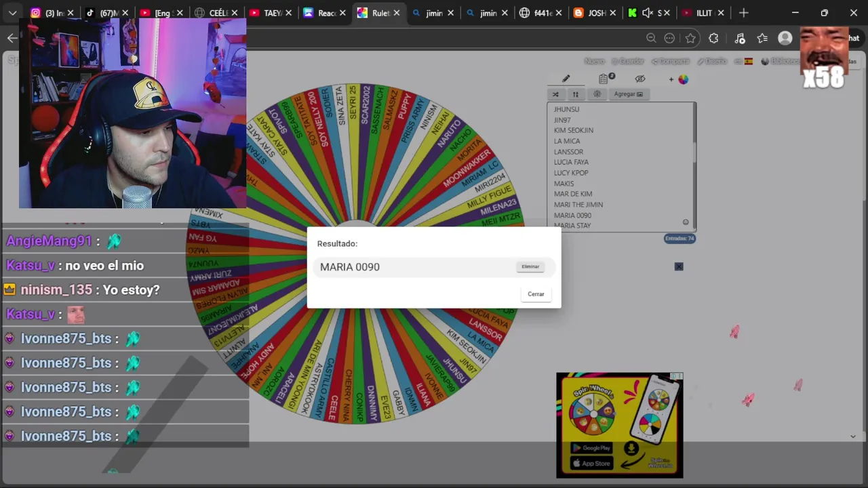Screen dimensions: 868x488
Task: Click the Google Play badge in ad
Action: (x=591, y=448)
